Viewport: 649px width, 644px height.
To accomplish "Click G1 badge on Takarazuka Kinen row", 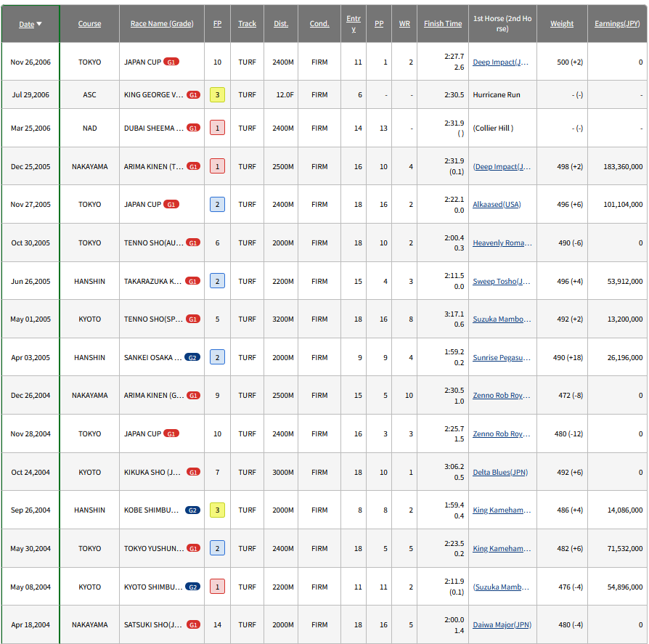I will click(x=192, y=282).
